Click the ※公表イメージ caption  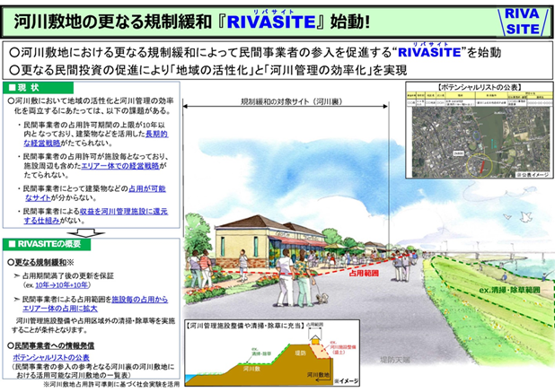pyautogui.click(x=533, y=174)
